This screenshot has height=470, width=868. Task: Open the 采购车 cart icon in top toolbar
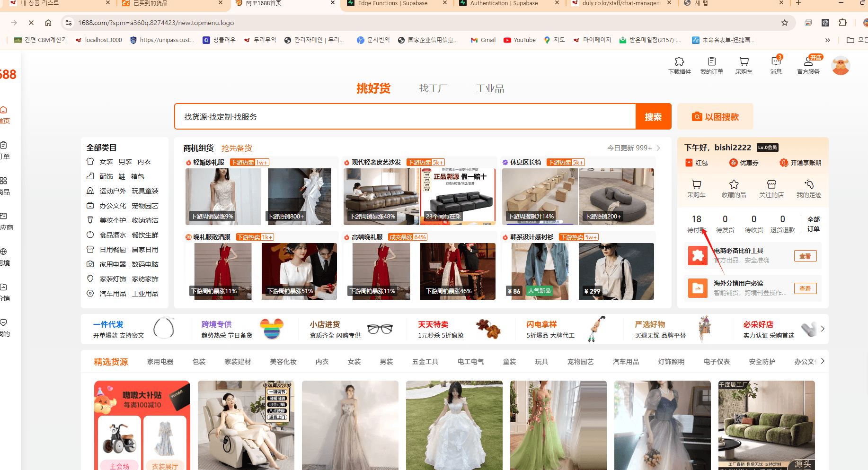coord(744,65)
